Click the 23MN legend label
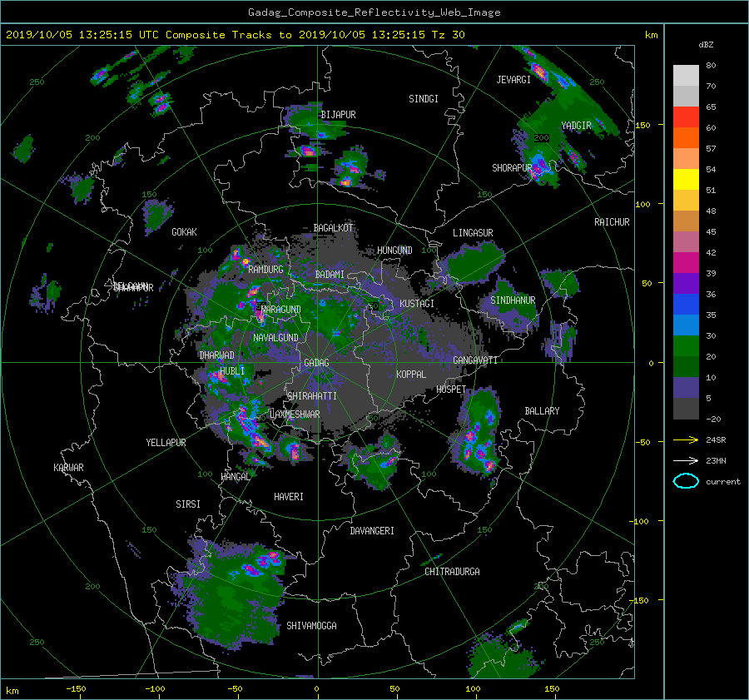Screen dimensions: 749x700 (716, 461)
